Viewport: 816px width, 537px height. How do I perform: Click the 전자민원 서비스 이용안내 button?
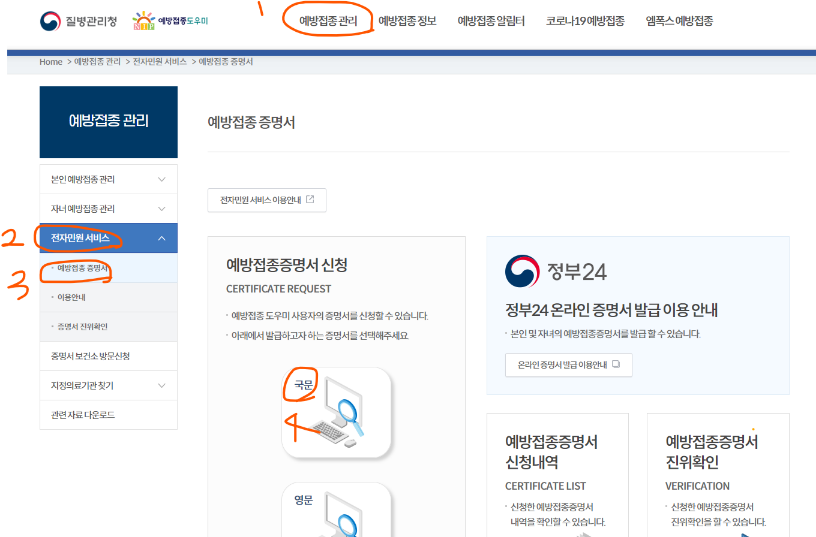[267, 200]
